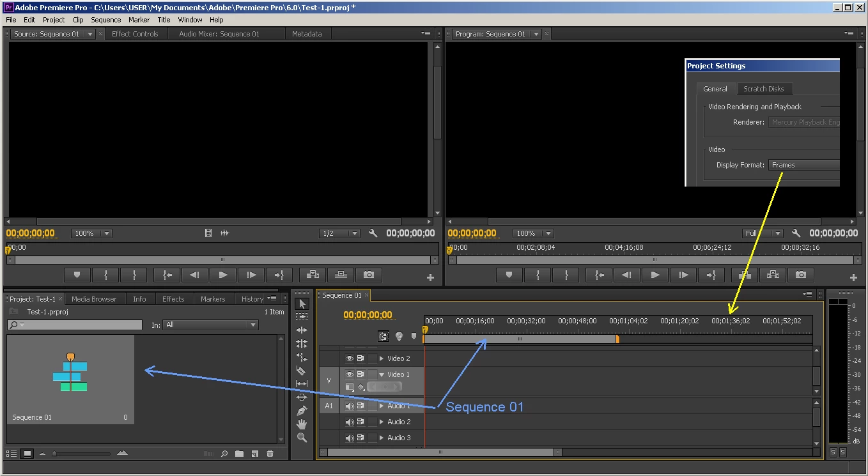Add marker in timeline header
This screenshot has height=476, width=868.
414,336
